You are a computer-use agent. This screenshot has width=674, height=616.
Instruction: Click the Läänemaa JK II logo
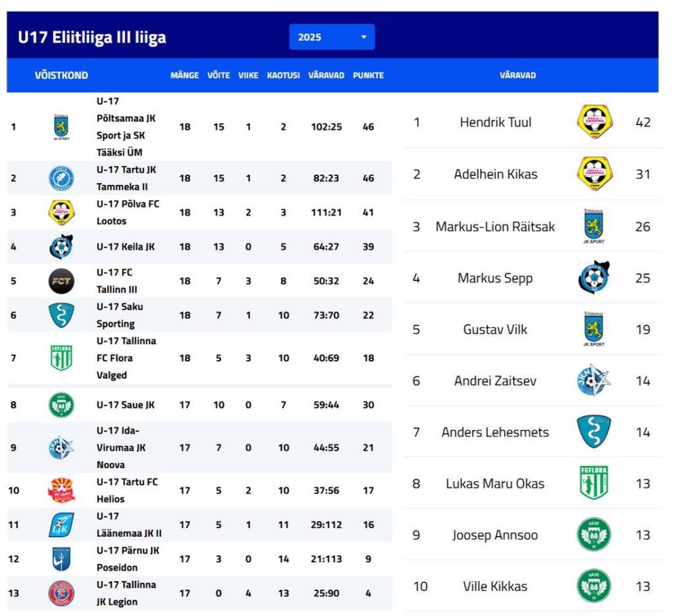(x=61, y=525)
